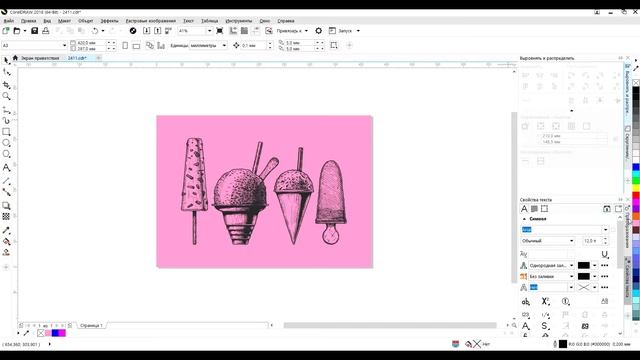This screenshot has height=360, width=640.
Task: Open the Файл menu
Action: tap(9, 21)
